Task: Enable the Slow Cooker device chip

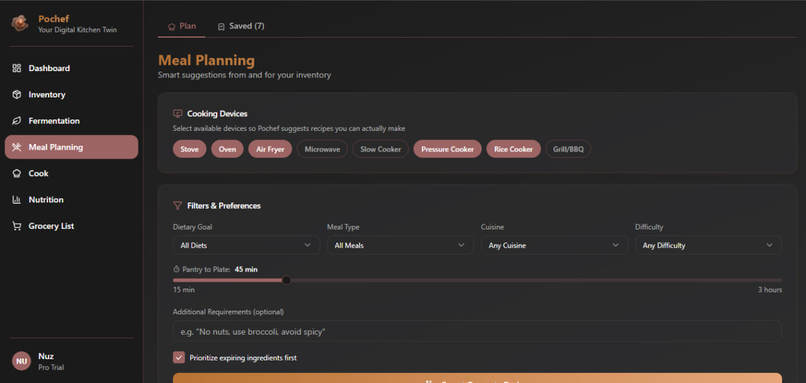Action: click(380, 149)
